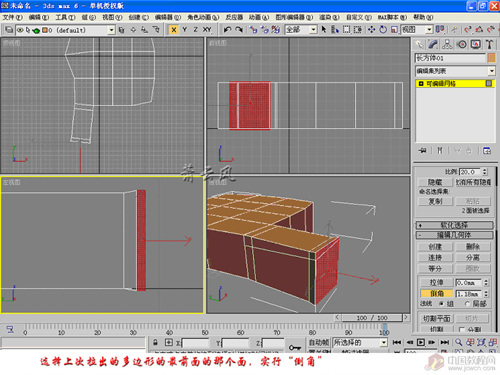Adjust the 比例 scale spinner
This screenshot has height=375, width=500.
485,172
